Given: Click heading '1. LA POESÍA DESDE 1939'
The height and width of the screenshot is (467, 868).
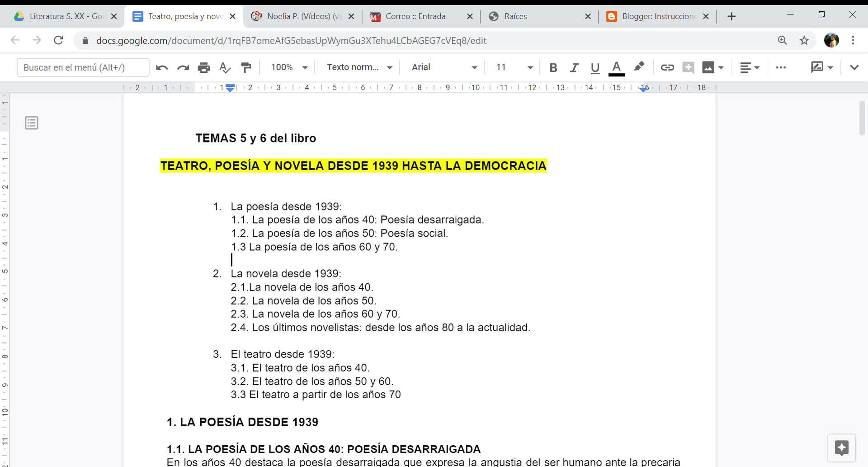Looking at the screenshot, I should click(x=242, y=422).
